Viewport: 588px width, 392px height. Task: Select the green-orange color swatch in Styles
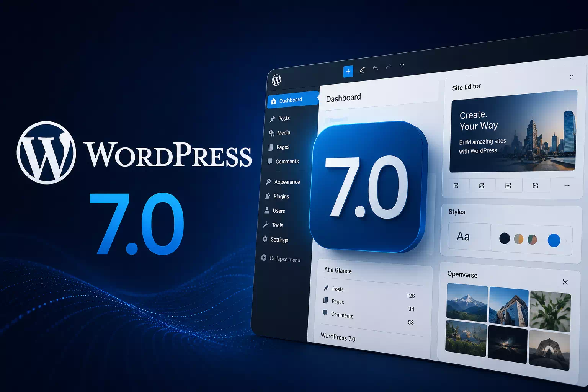[532, 240]
